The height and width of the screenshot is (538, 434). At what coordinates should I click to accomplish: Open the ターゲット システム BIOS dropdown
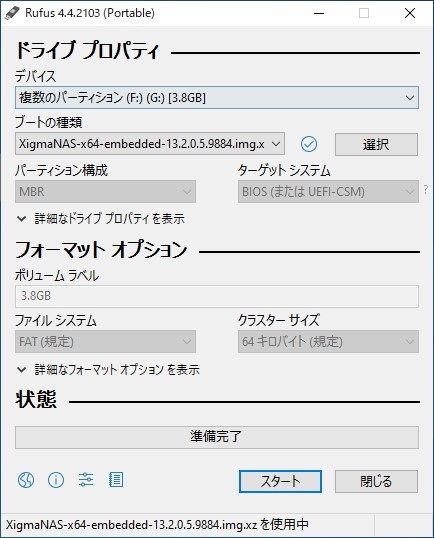click(328, 191)
